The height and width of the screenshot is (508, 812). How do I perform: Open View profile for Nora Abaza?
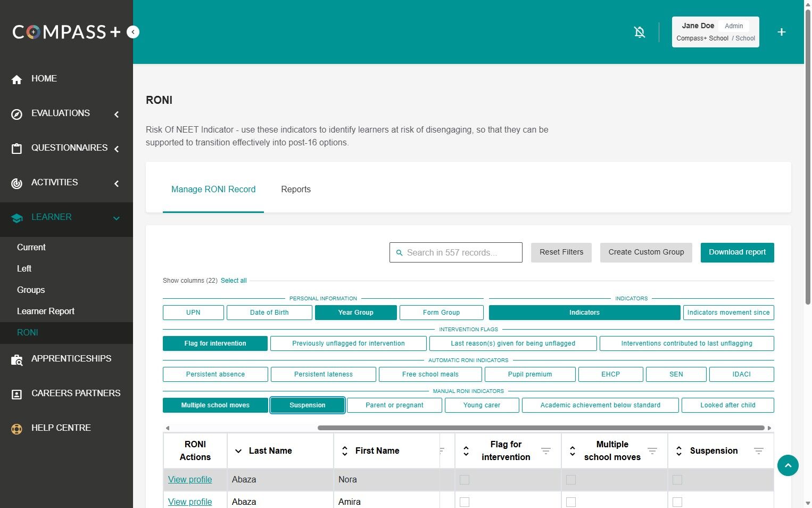point(190,479)
